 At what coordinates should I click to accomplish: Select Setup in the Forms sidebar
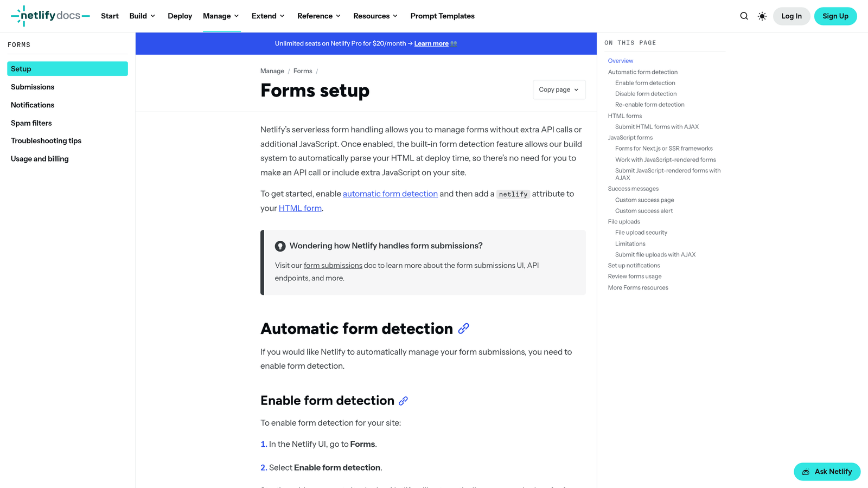pos(67,69)
